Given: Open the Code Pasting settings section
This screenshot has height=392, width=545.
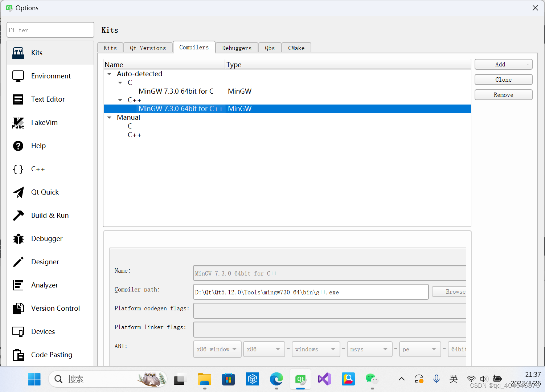Looking at the screenshot, I should 51,355.
